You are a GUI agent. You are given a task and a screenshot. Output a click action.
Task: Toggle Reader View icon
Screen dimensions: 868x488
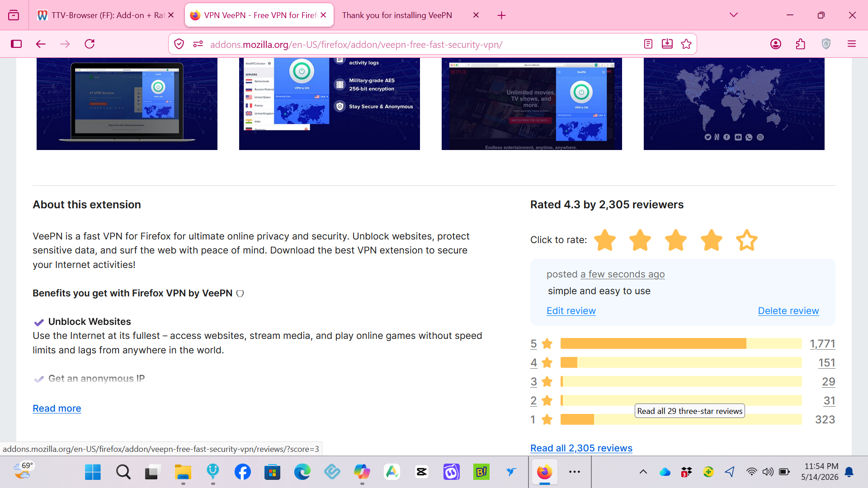[648, 44]
